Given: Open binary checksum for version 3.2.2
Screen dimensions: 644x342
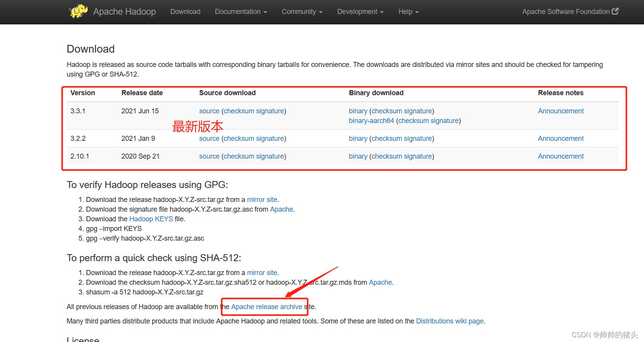Looking at the screenshot, I should click(386, 139).
